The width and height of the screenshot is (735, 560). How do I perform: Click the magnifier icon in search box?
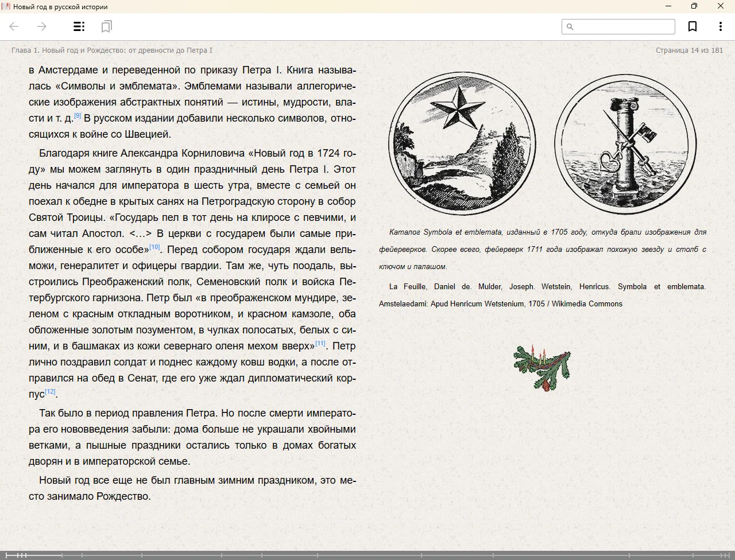pyautogui.click(x=570, y=27)
